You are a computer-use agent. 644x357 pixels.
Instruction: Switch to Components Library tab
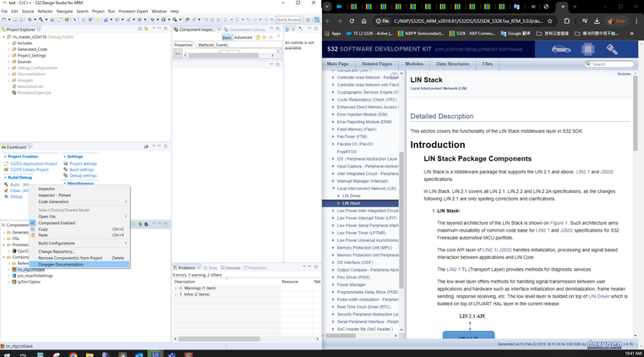[x=244, y=30]
